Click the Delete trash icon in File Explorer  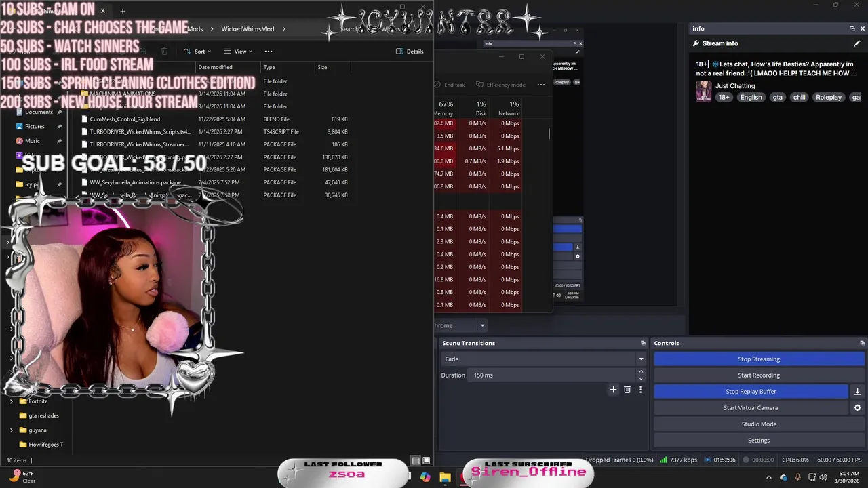click(164, 51)
